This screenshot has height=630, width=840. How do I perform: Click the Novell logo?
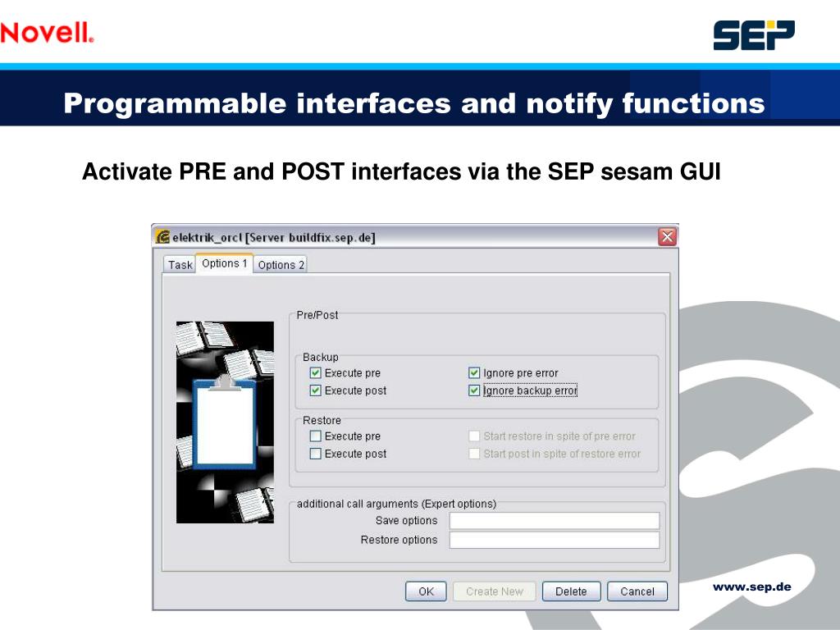coord(48,34)
